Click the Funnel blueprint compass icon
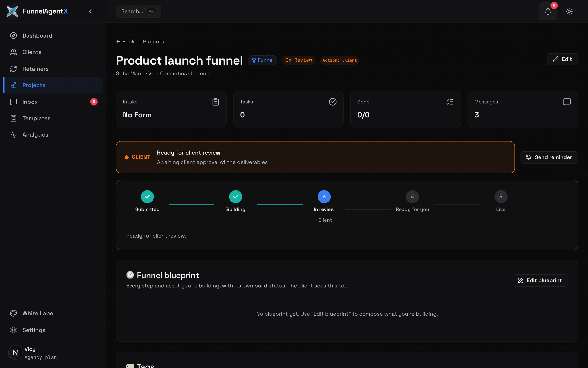The height and width of the screenshot is (368, 588). 130,275
